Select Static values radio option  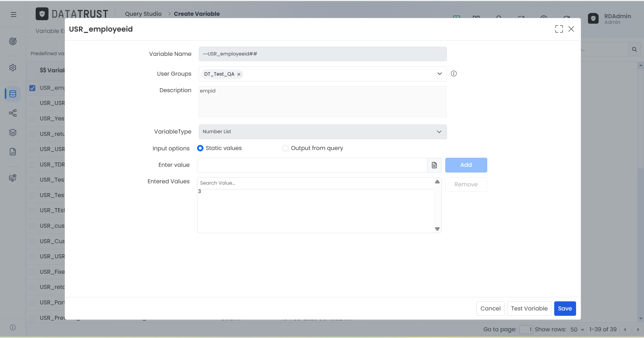pyautogui.click(x=200, y=148)
